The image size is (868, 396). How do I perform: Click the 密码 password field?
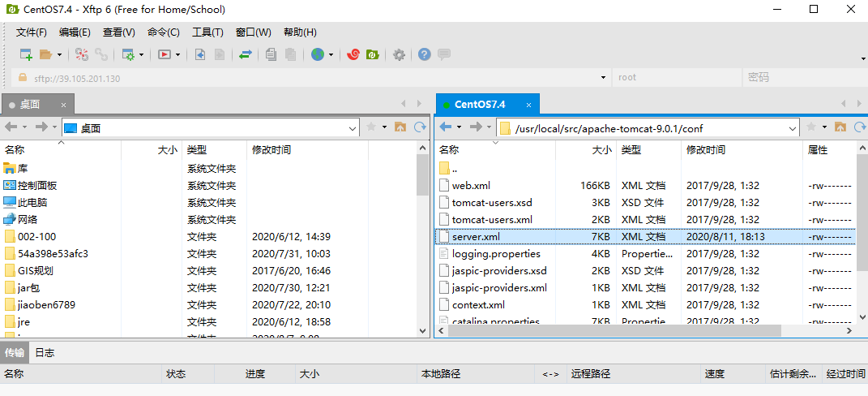tap(804, 78)
